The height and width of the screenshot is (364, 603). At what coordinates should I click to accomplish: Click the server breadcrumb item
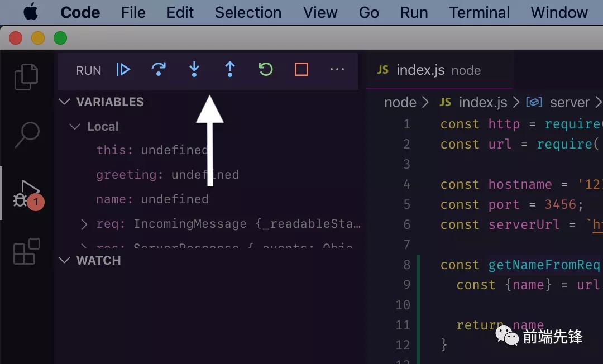coord(569,102)
